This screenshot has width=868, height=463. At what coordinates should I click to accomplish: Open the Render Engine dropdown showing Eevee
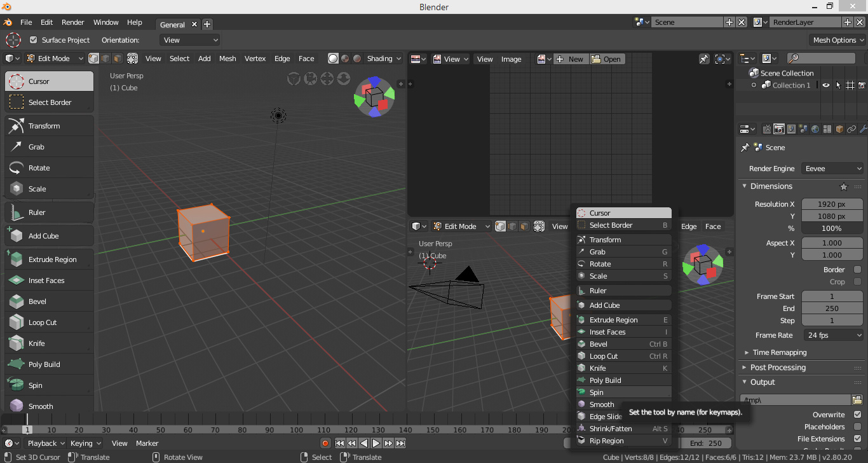tap(832, 169)
